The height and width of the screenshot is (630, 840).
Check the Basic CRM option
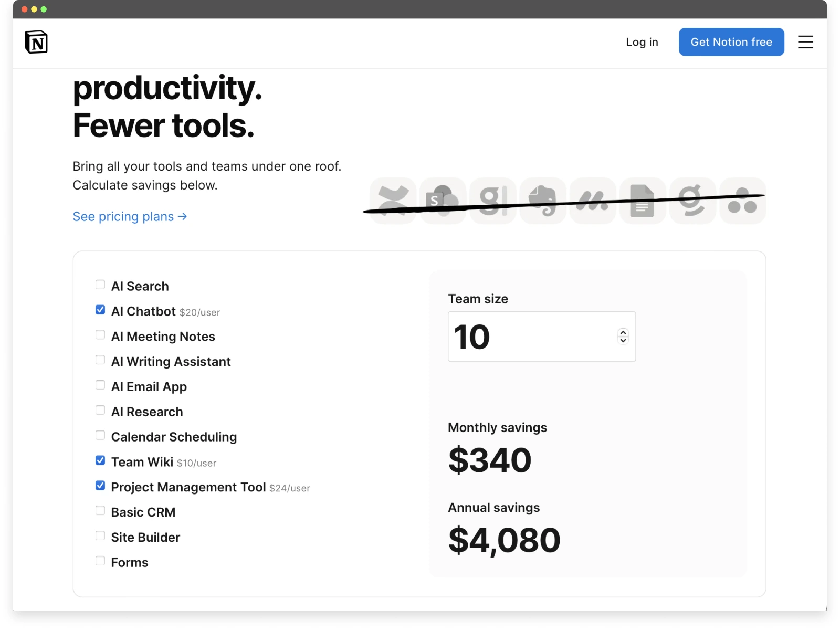pyautogui.click(x=100, y=510)
